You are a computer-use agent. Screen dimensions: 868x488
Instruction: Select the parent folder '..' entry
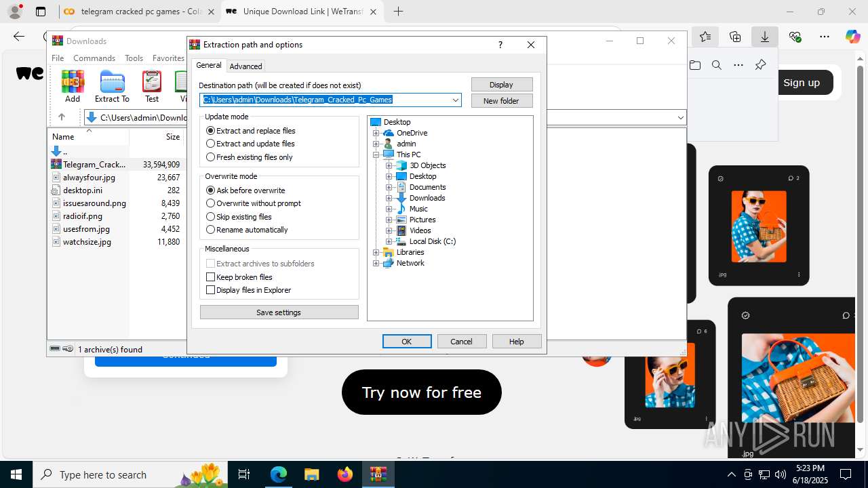point(60,151)
